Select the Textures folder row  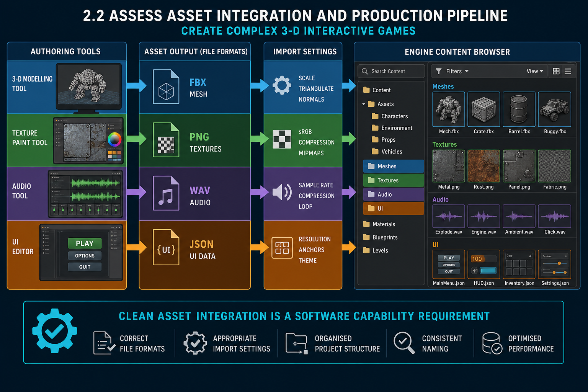394,180
